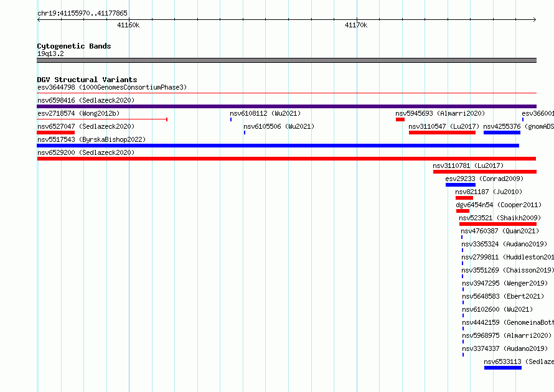Open variant nsv3110781 (Lu2017)
The height and width of the screenshot is (392, 554).
coord(468,166)
